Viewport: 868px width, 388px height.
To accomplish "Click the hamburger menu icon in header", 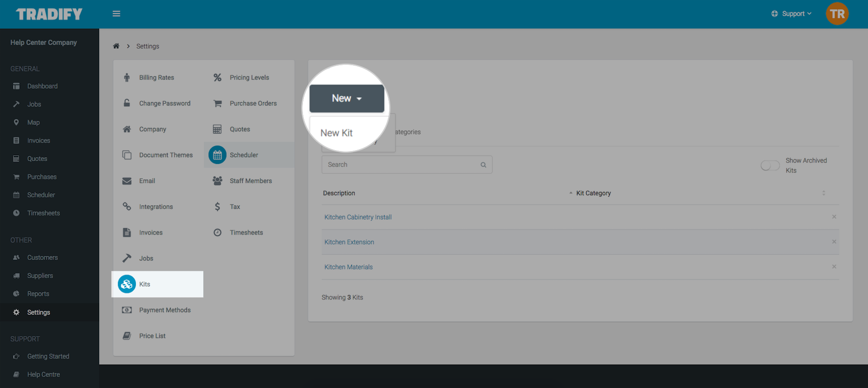I will coord(116,14).
